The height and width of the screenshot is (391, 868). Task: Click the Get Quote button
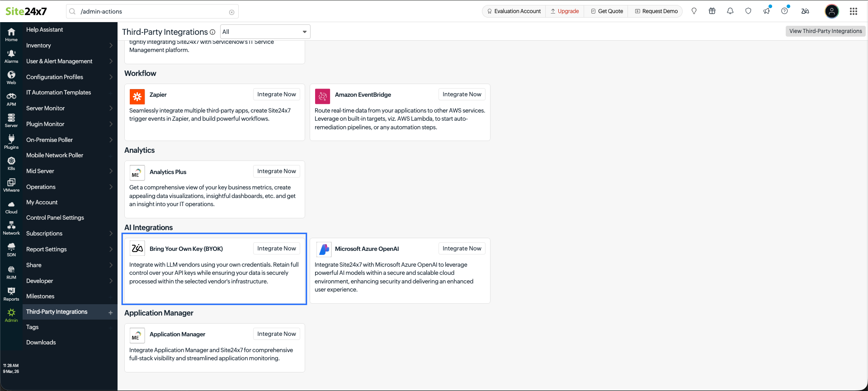[x=607, y=11]
